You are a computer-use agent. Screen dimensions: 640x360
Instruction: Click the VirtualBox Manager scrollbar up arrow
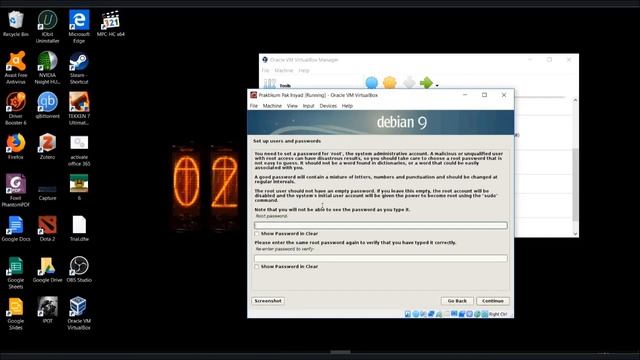(x=575, y=100)
